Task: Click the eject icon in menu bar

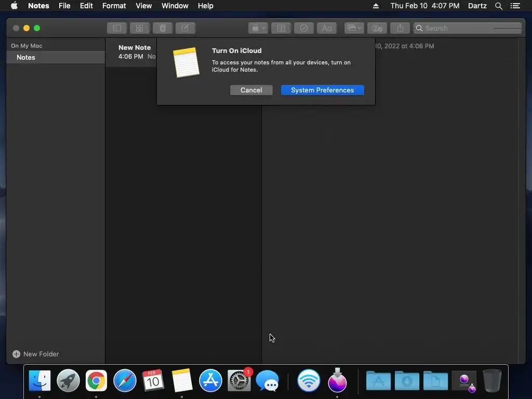Action: click(376, 6)
